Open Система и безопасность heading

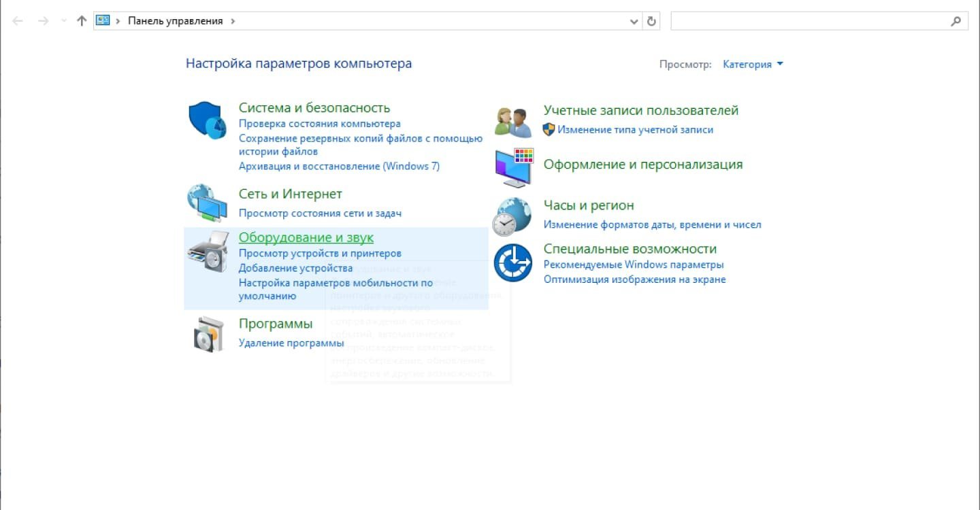click(x=314, y=107)
